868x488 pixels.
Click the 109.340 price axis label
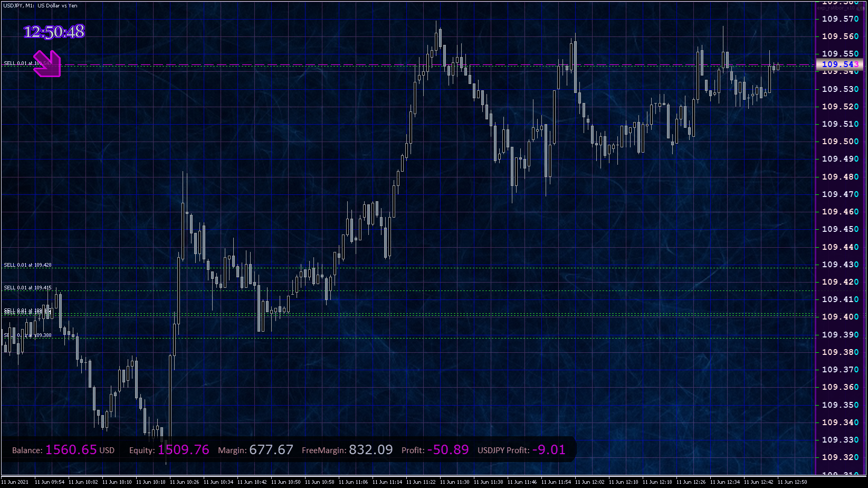tap(841, 423)
